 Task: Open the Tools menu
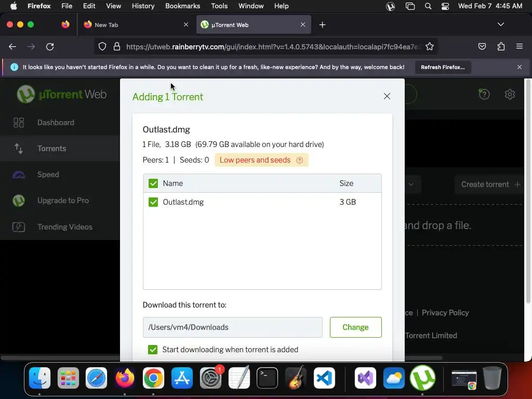[x=219, y=6]
